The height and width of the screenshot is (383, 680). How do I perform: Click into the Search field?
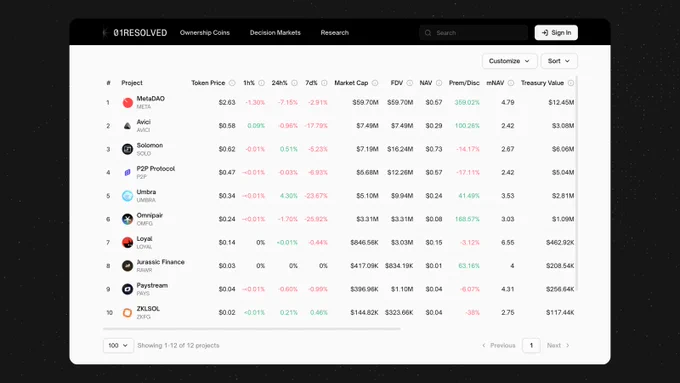tap(474, 33)
